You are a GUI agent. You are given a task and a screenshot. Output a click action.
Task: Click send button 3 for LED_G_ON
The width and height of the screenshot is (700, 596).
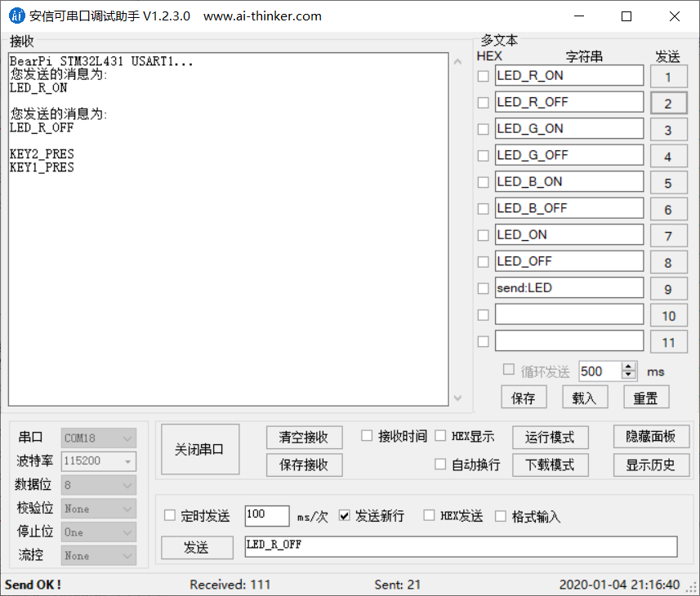pos(668,130)
